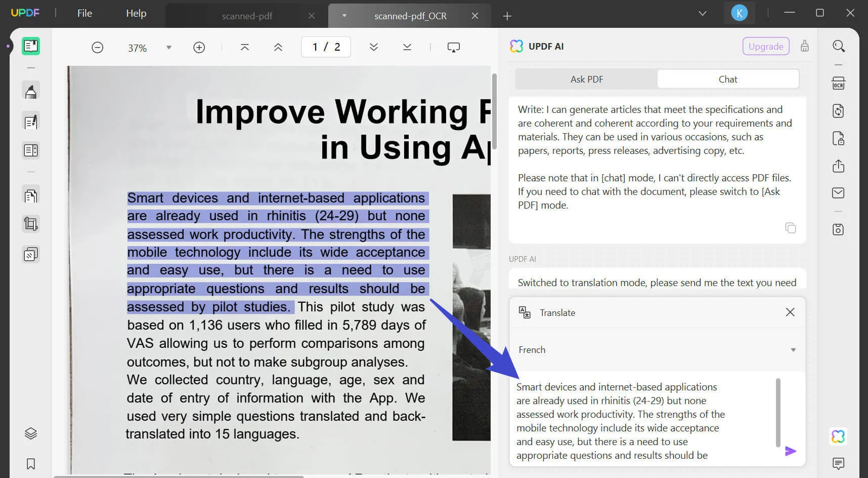This screenshot has width=868, height=478.
Task: Open the watermark and background tool
Action: click(x=31, y=254)
